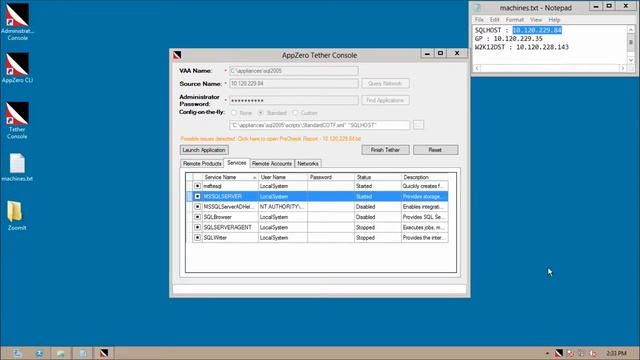Click the VAA Name input field

point(294,71)
